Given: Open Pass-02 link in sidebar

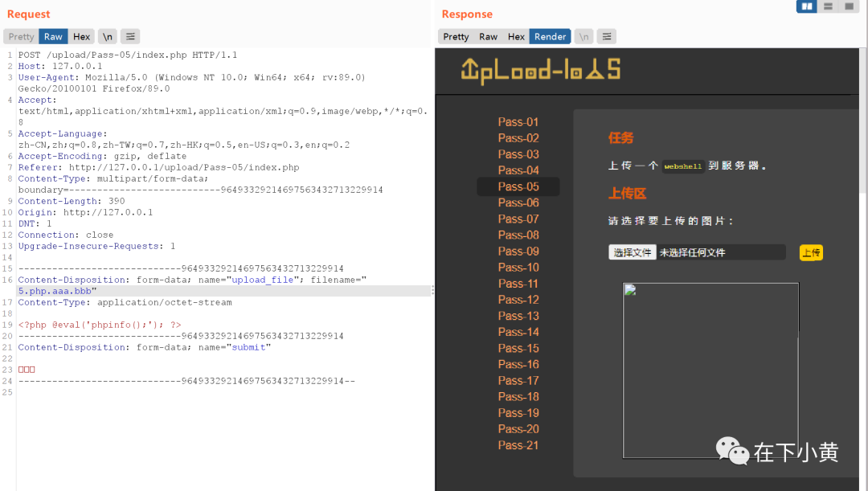Looking at the screenshot, I should (x=518, y=138).
